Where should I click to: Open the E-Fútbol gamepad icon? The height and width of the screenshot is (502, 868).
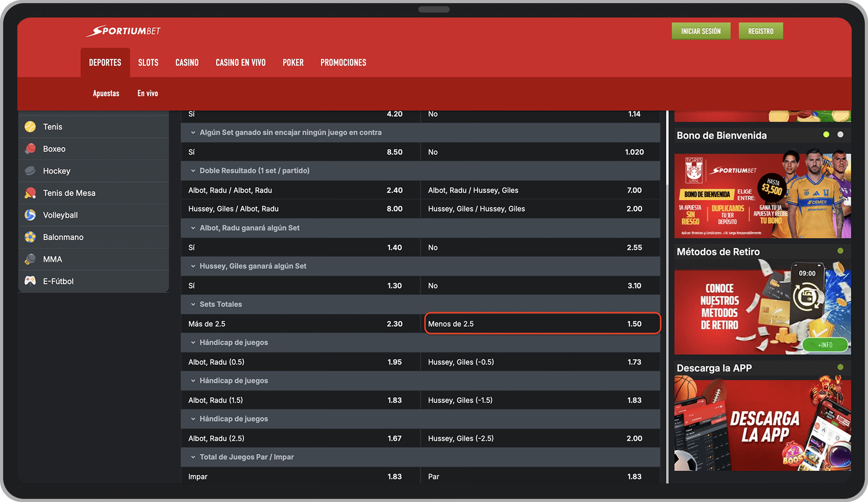point(31,281)
